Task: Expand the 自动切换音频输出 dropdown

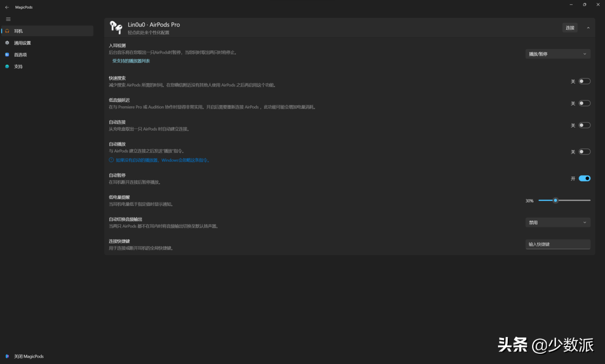Action: pyautogui.click(x=557, y=223)
